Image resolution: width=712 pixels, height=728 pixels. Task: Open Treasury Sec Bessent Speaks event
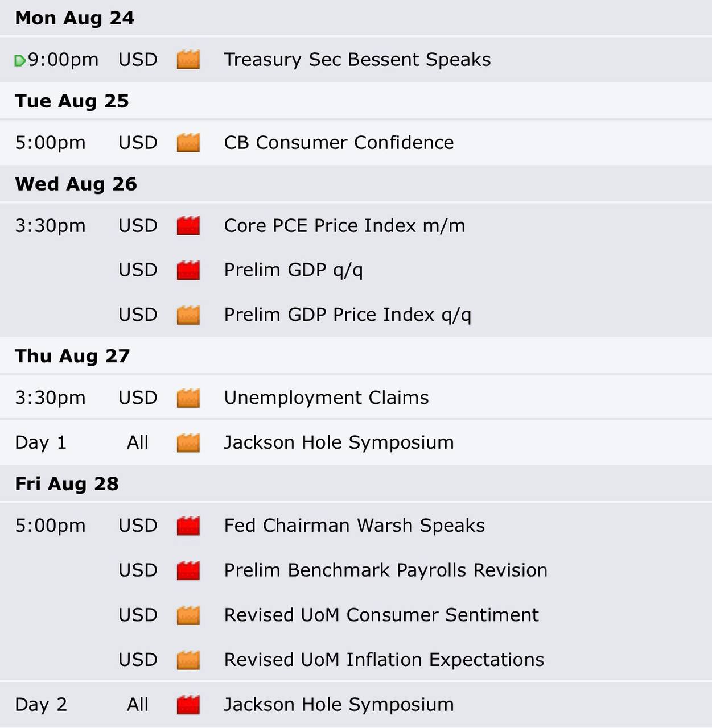coord(357,60)
